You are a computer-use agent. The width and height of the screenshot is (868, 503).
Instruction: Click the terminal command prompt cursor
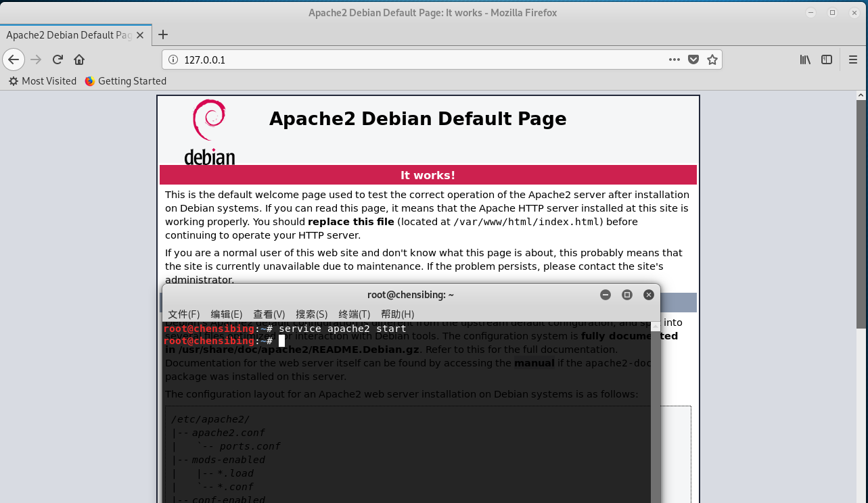(281, 341)
